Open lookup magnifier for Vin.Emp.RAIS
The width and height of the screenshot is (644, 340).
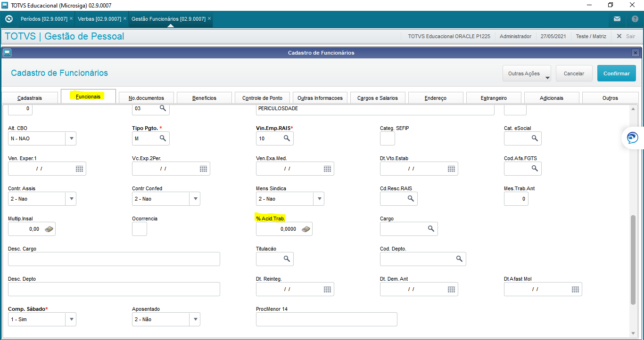[x=287, y=138]
